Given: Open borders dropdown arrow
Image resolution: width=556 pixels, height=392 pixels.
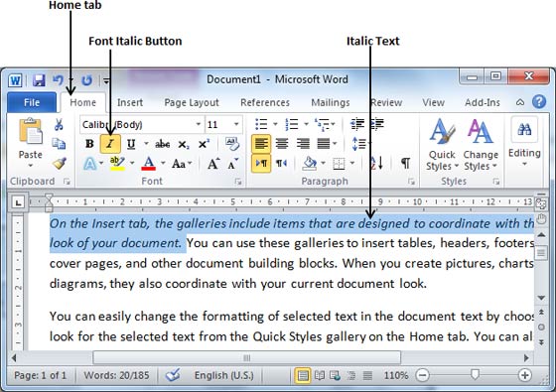Looking at the screenshot, I should 352,163.
